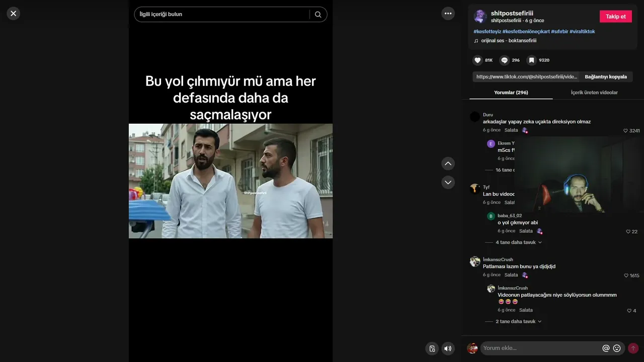Viewport: 644px width, 362px height.
Task: Like baba_63_02's reply heart with 22
Action: point(628,232)
